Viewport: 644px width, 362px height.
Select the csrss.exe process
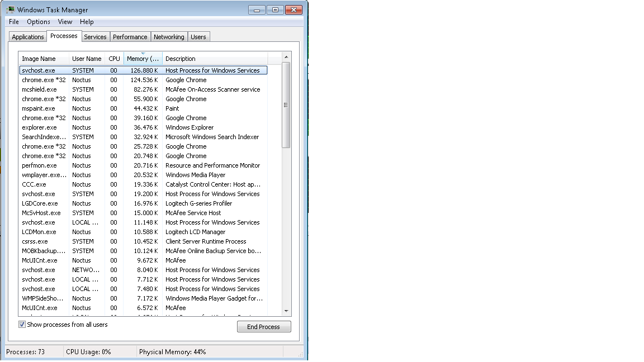[x=143, y=241]
